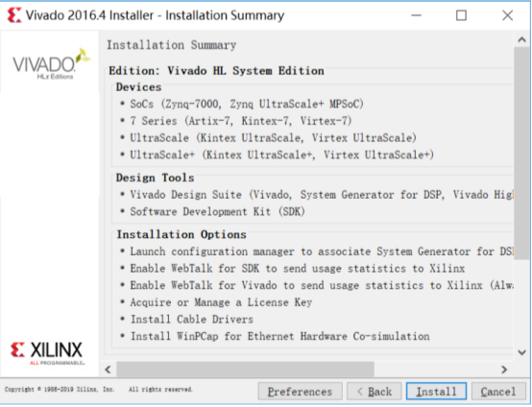The image size is (532, 407).
Task: Click 'SoCs (Zynq-7000, Zynq UltraScale+ MPSoC)' entry
Action: pyautogui.click(x=247, y=104)
